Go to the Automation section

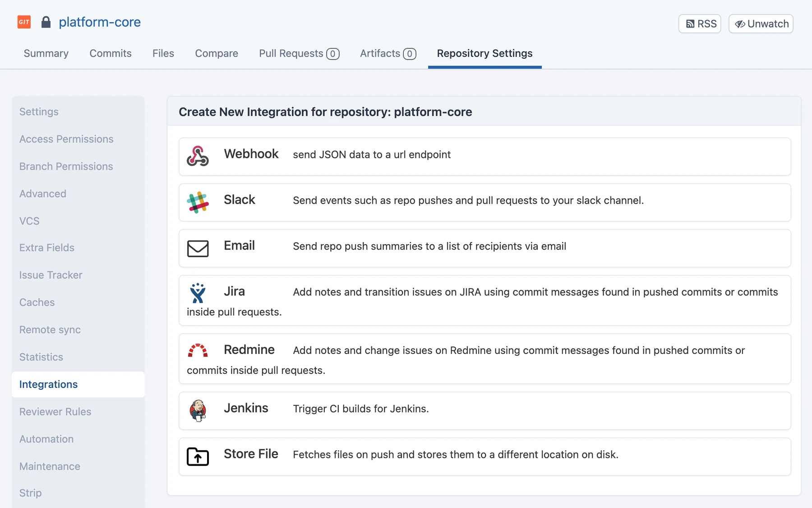click(x=78, y=439)
